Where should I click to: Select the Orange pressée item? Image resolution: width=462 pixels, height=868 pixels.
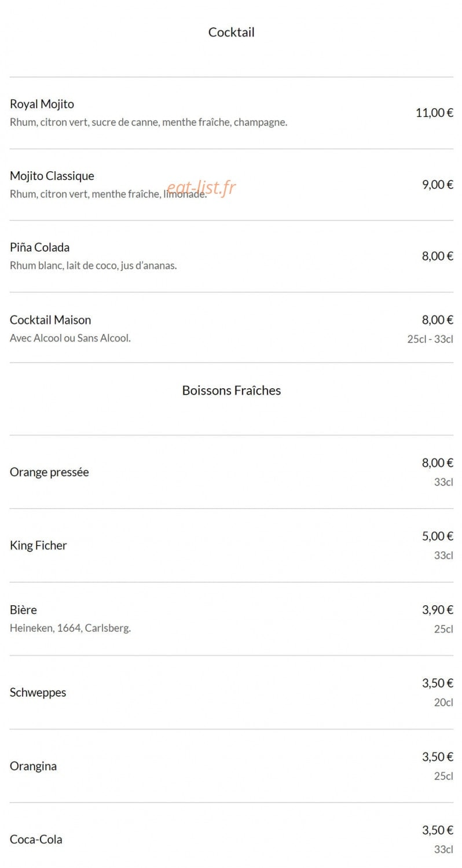click(x=49, y=472)
